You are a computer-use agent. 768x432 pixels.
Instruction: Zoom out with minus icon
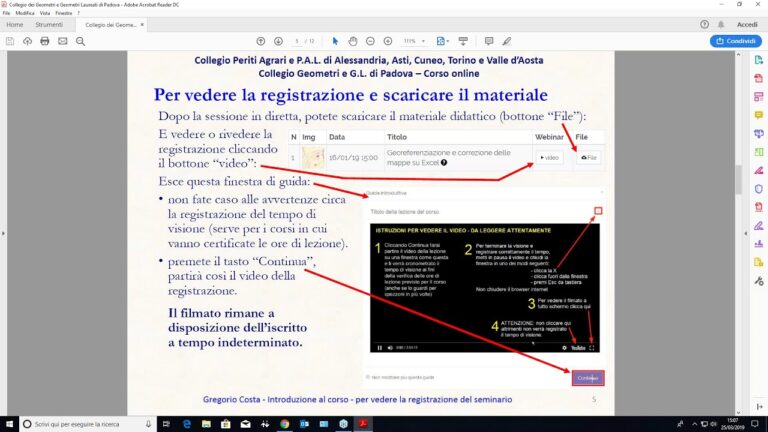click(370, 41)
